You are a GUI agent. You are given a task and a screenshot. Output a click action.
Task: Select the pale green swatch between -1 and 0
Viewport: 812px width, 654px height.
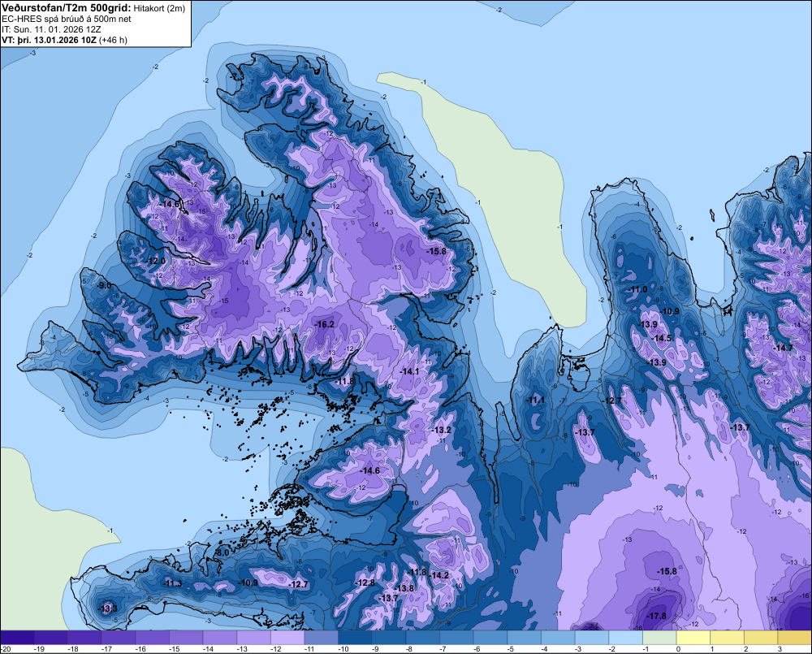pos(659,637)
